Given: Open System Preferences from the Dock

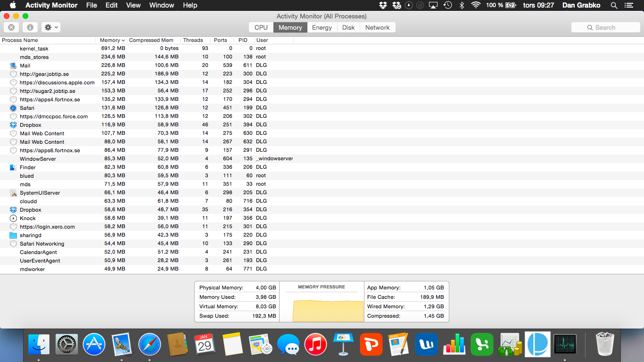Looking at the screenshot, I should coord(67,345).
